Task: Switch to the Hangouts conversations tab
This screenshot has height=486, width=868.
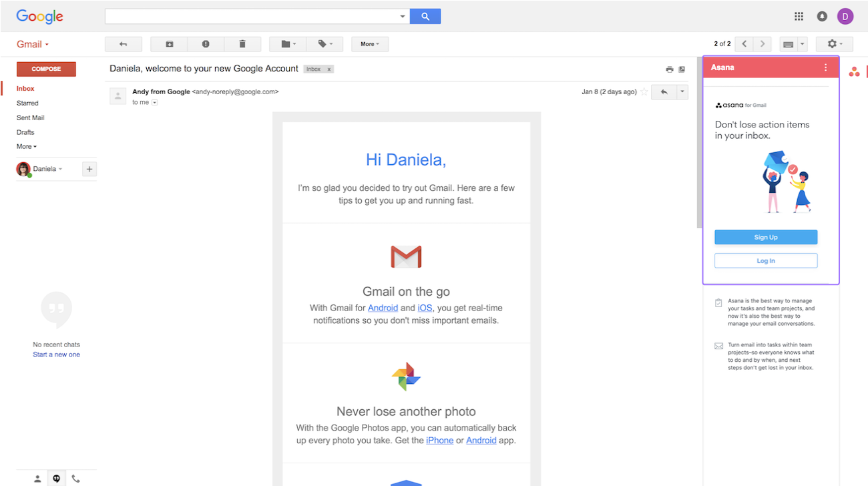Action: [x=56, y=479]
